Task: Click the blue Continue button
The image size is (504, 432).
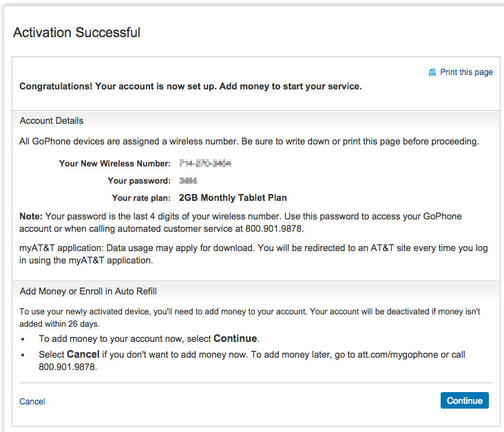Action: pyautogui.click(x=465, y=400)
